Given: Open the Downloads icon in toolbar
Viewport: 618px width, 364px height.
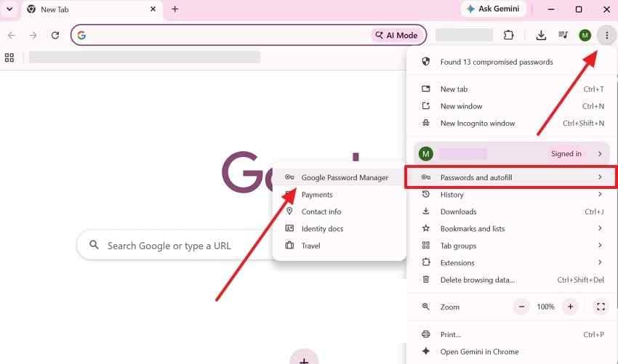Looking at the screenshot, I should click(x=541, y=36).
